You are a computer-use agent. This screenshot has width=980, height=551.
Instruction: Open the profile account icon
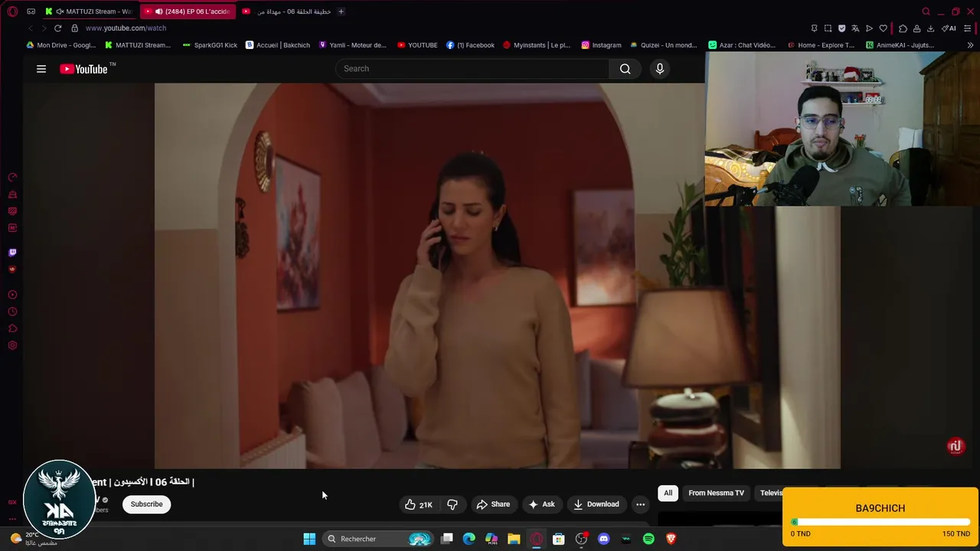(x=916, y=28)
